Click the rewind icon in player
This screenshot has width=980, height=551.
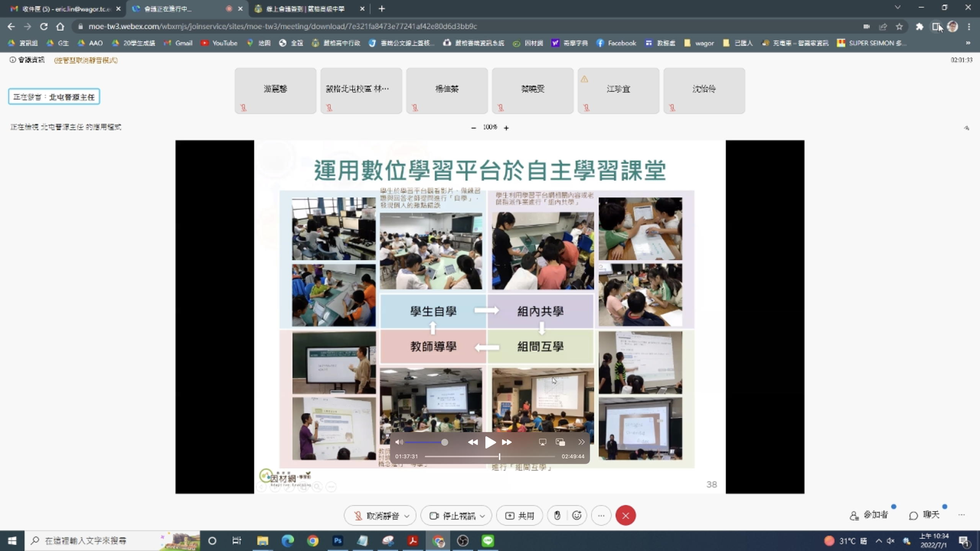pos(473,442)
